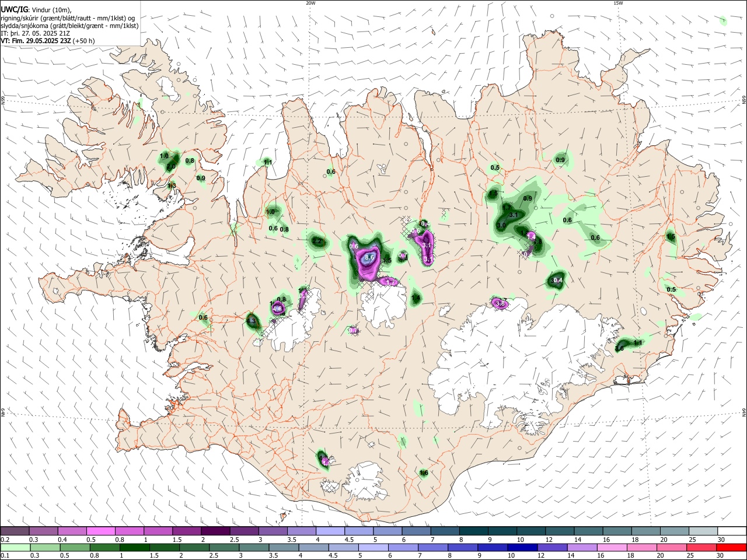Click the '0.1' tick label in lower legend

click(x=5, y=556)
